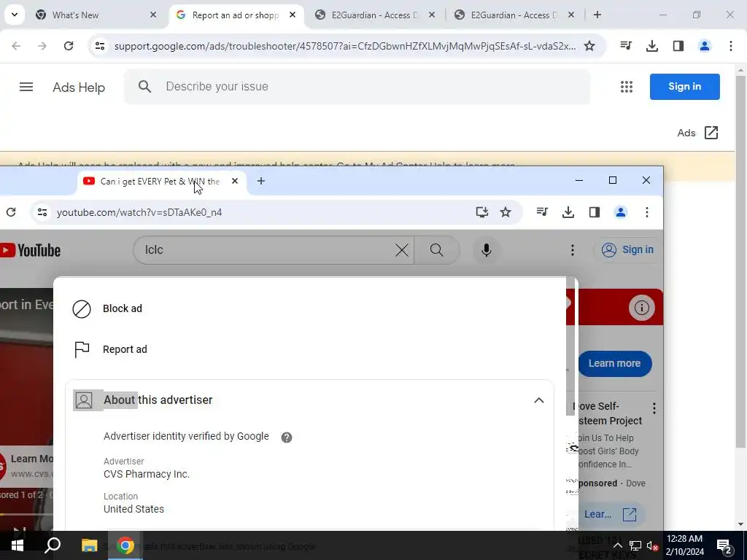Click the YouTube Sign in button
747x560 pixels.
pyautogui.click(x=627, y=250)
